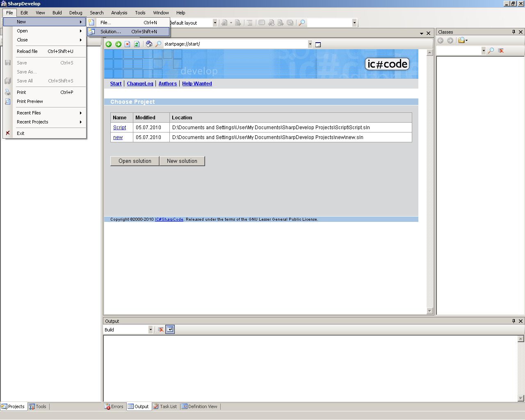The height and width of the screenshot is (420, 525).
Task: Click the green browser back arrow icon
Action: click(x=109, y=44)
